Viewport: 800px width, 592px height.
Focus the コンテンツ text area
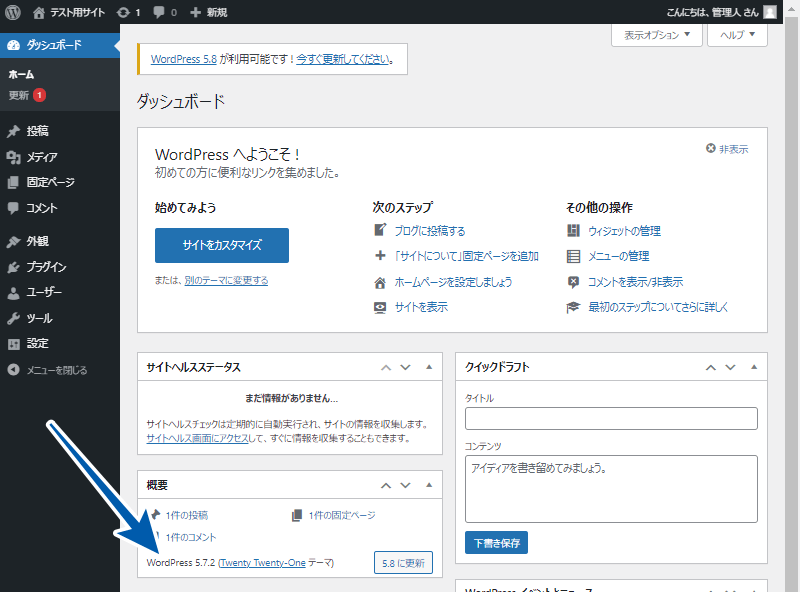point(611,489)
